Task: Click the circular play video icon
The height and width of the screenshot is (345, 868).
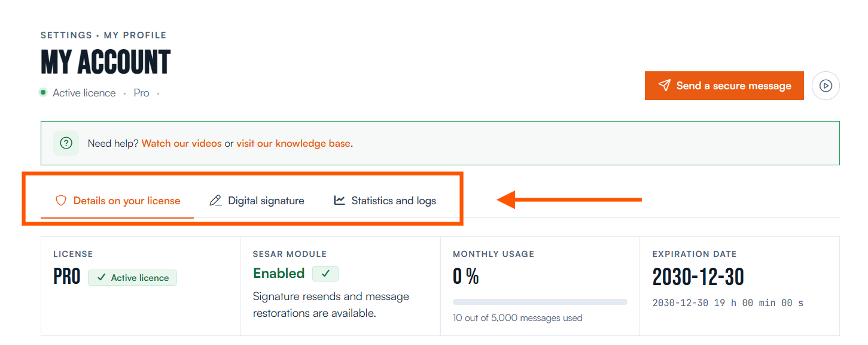Action: 826,86
